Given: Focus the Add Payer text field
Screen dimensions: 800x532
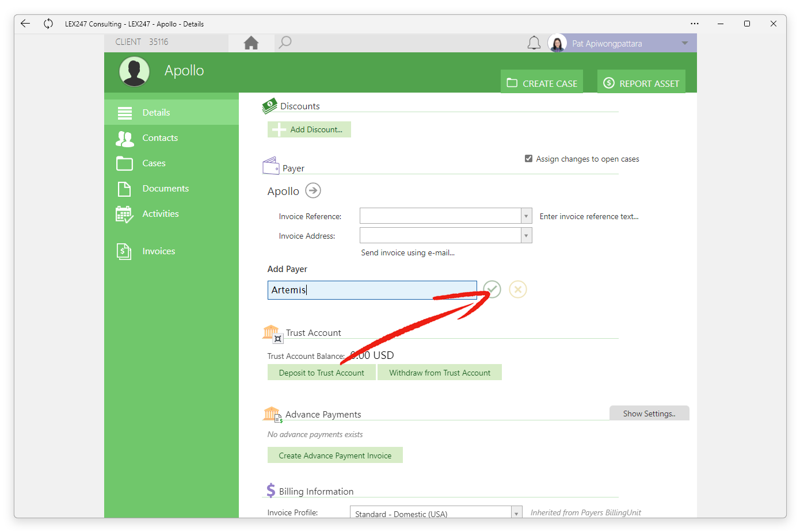Looking at the screenshot, I should tap(372, 290).
